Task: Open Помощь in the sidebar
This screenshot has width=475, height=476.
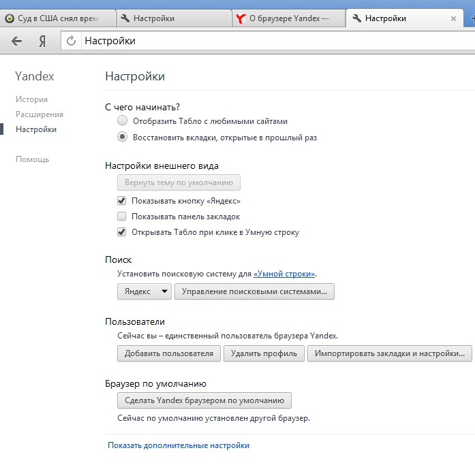Action: (32, 159)
